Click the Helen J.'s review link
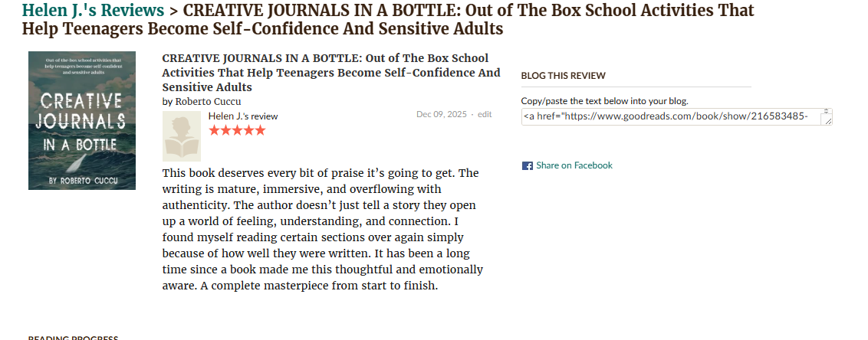 click(x=243, y=116)
